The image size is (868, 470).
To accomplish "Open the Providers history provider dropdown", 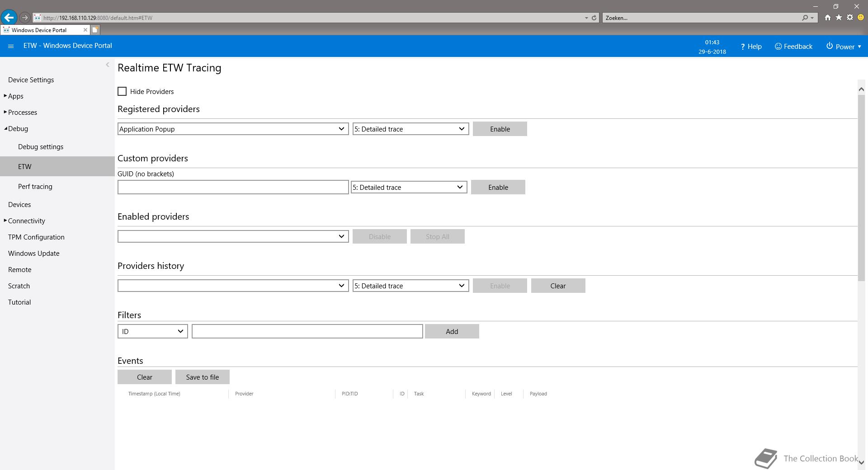I will point(233,286).
